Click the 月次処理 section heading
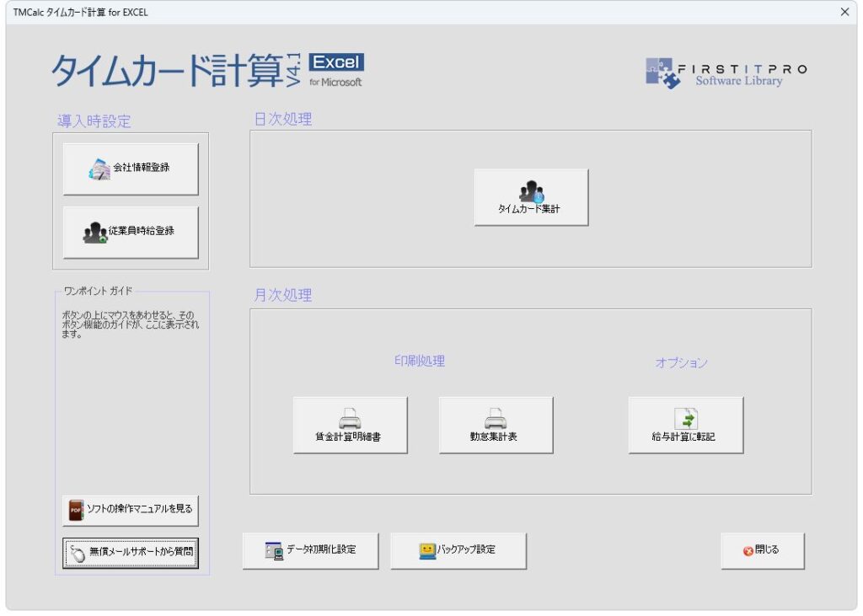The height and width of the screenshot is (616, 863). click(283, 296)
